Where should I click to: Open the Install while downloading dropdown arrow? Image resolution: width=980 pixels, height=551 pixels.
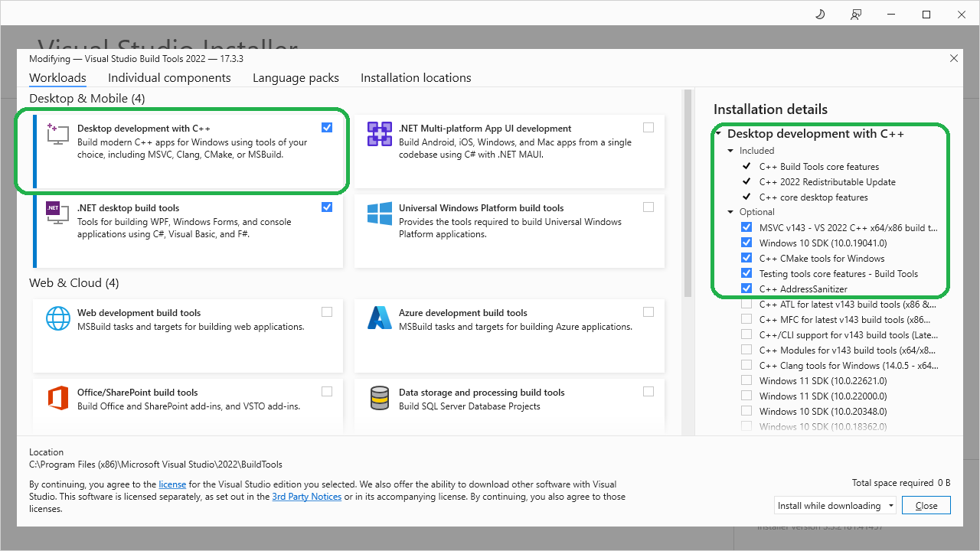click(x=891, y=506)
